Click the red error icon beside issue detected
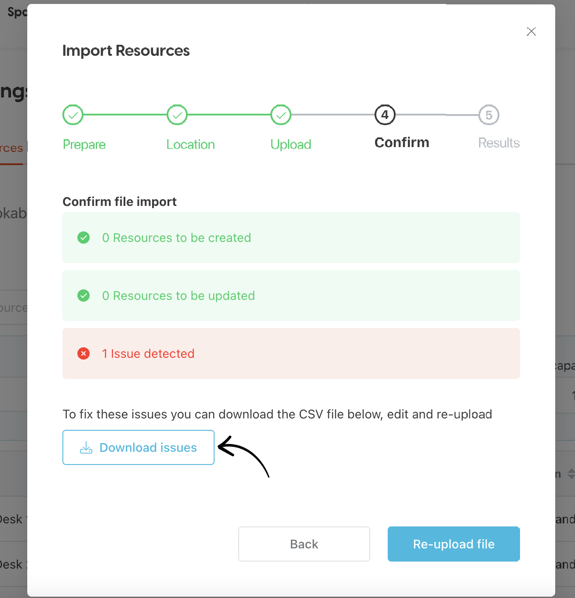The width and height of the screenshot is (575, 598). coord(84,354)
